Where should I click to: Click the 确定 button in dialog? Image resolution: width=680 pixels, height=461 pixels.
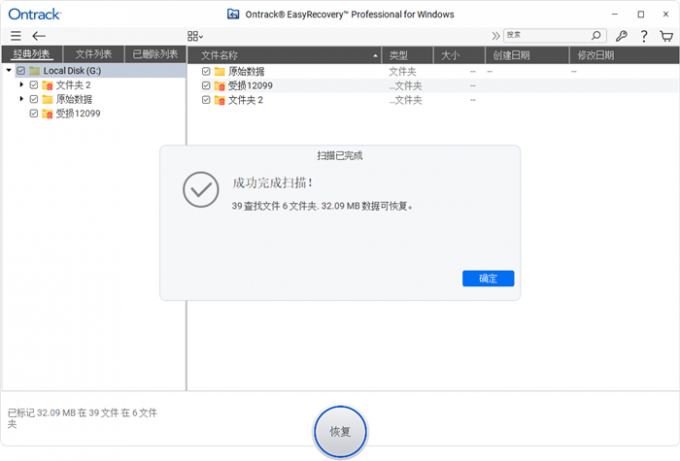tap(488, 278)
